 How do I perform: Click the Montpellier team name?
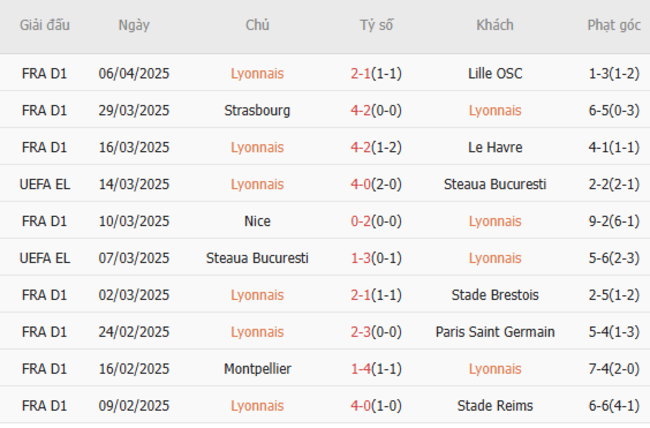click(257, 369)
